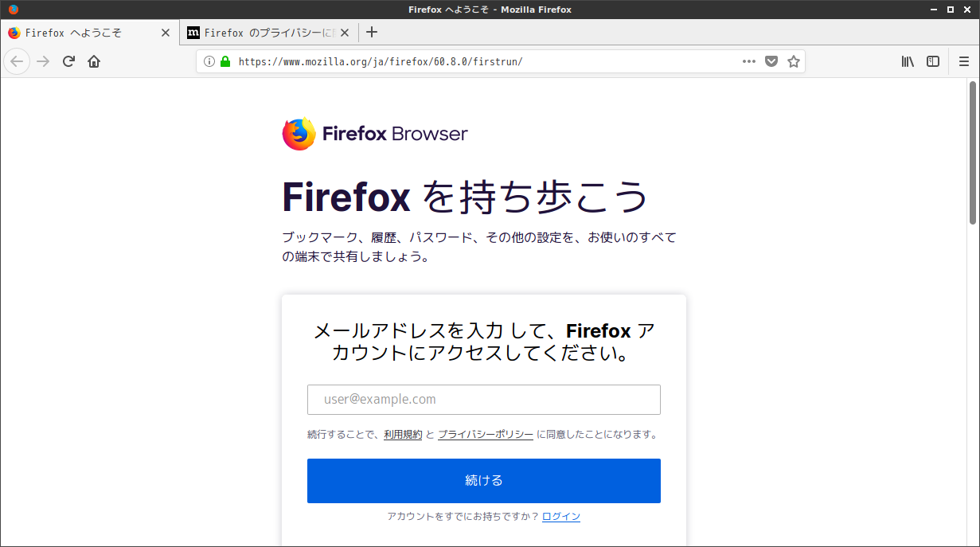Viewport: 980px width, 547px height.
Task: Open the Library bookmarks and history icon
Action: coord(908,61)
